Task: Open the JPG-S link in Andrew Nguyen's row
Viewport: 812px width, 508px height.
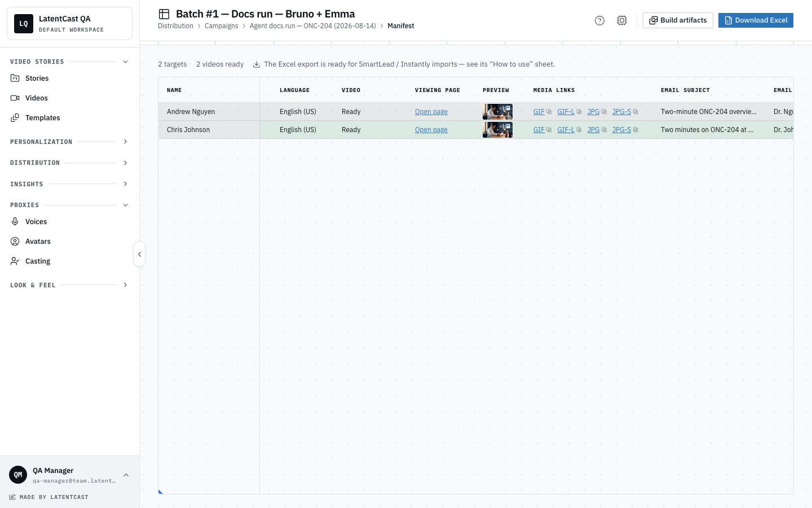Action: [621, 112]
